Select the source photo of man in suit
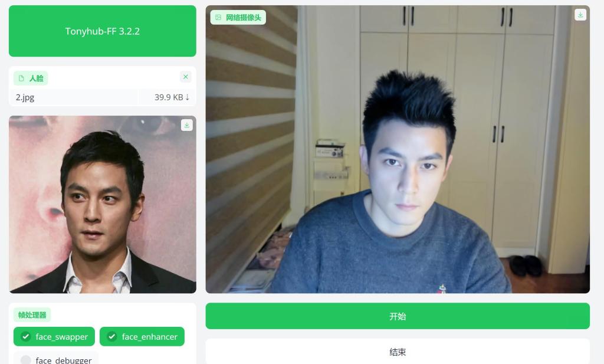Image resolution: width=604 pixels, height=364 pixels. 103,205
